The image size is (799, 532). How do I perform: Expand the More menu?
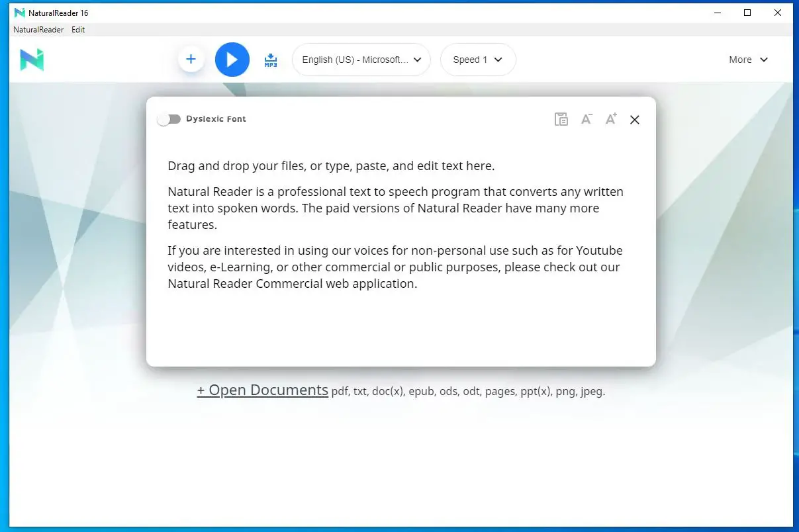tap(748, 60)
